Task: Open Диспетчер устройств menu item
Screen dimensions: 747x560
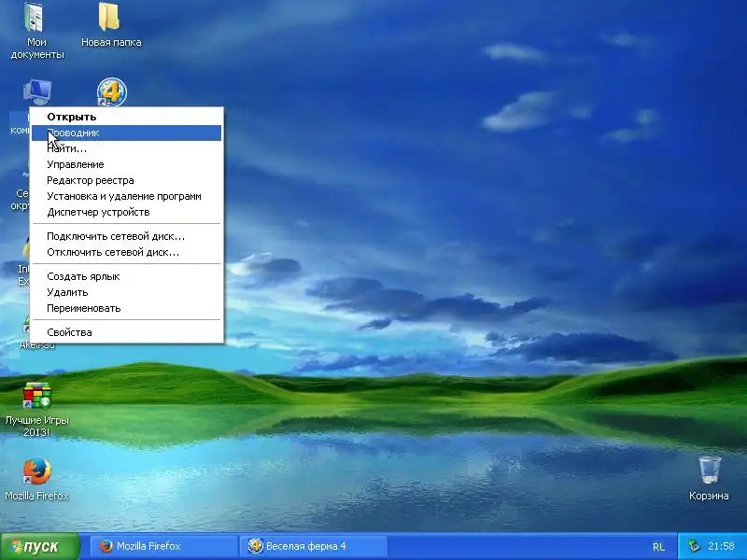Action: tap(127, 212)
